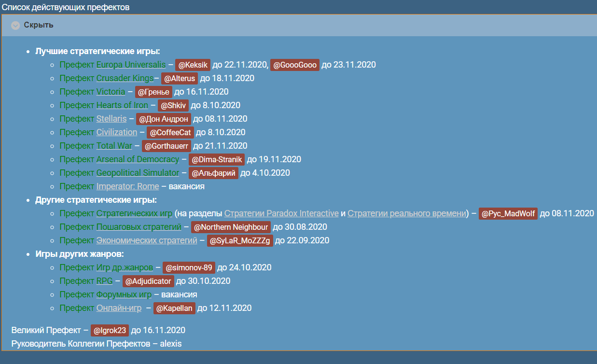Click the @GoooGooo user mention

(295, 65)
